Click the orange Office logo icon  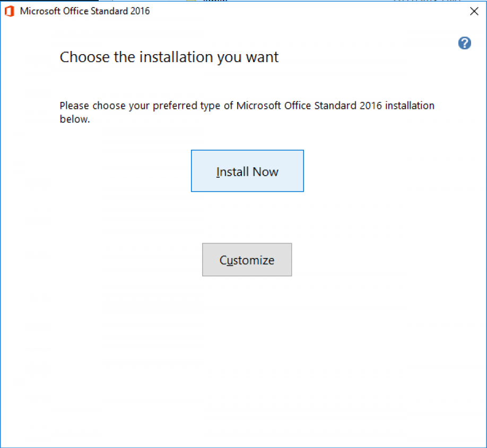10,11
